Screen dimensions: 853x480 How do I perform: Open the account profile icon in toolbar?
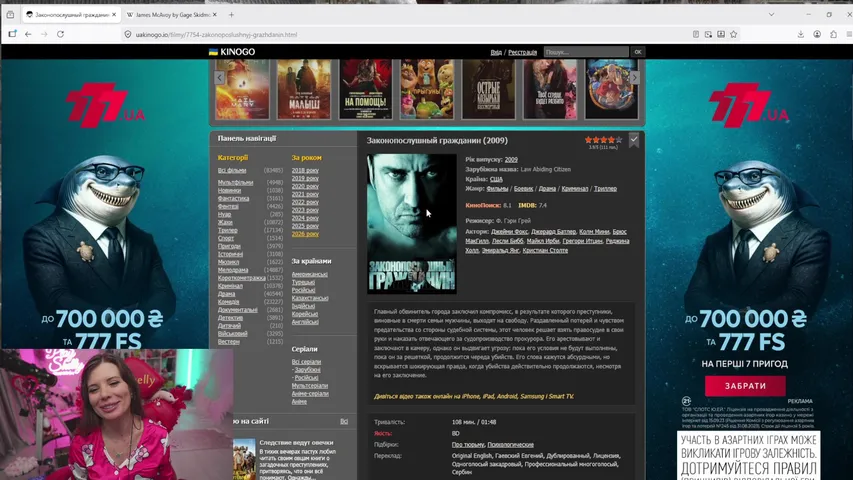click(x=817, y=34)
